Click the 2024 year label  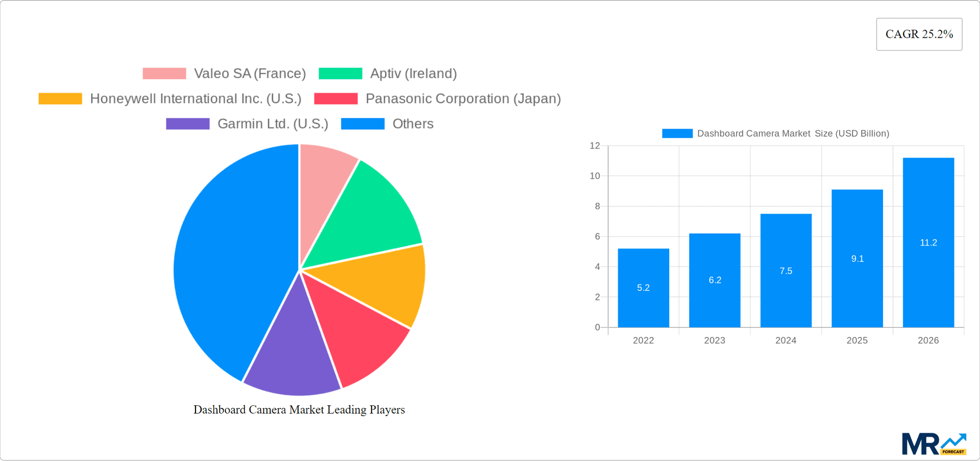point(786,341)
